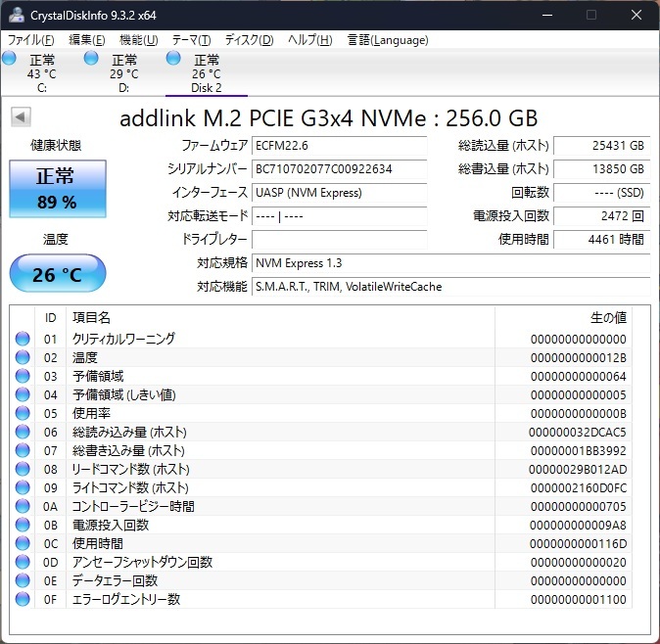
Task: Open the テーマ(T) menu
Action: pyautogui.click(x=192, y=40)
